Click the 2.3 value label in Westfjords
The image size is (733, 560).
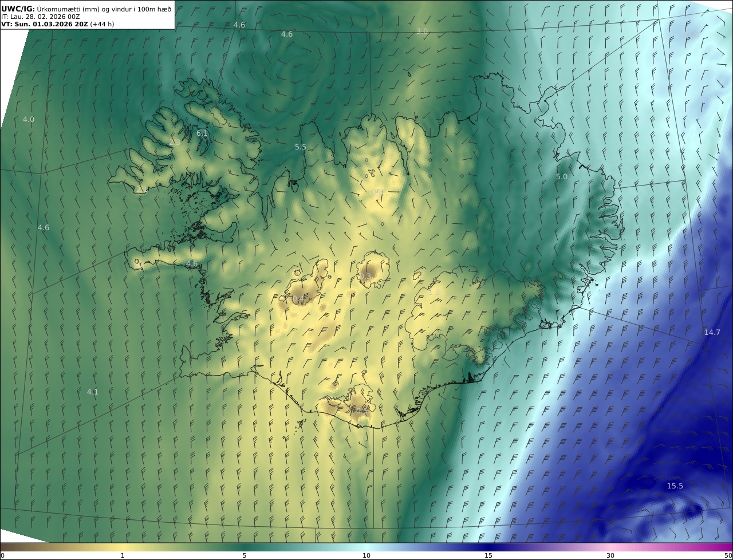point(175,142)
